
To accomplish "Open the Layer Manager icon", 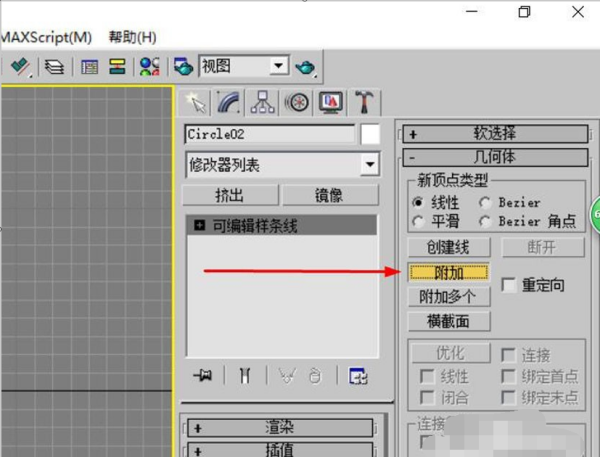I will (54, 67).
